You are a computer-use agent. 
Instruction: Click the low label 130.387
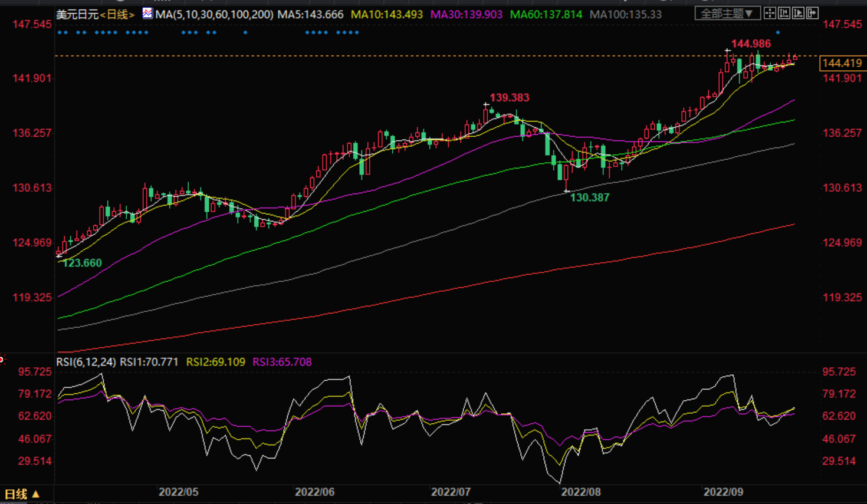click(590, 198)
